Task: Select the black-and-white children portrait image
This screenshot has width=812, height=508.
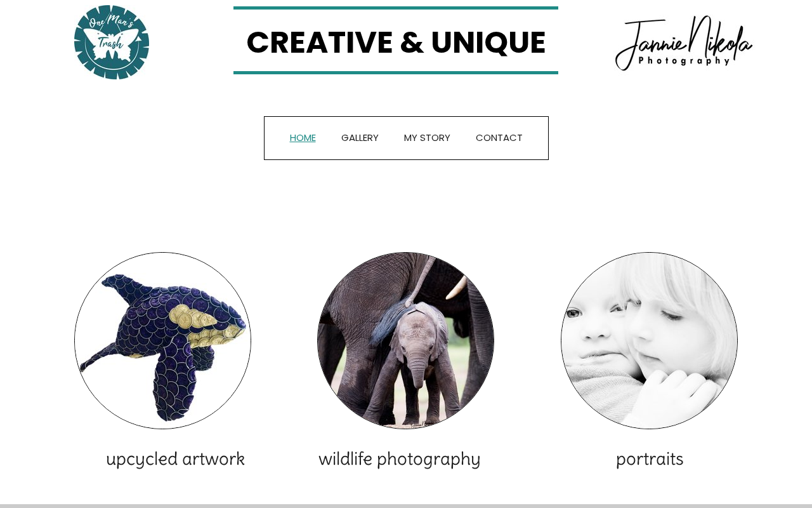Action: pyautogui.click(x=649, y=340)
